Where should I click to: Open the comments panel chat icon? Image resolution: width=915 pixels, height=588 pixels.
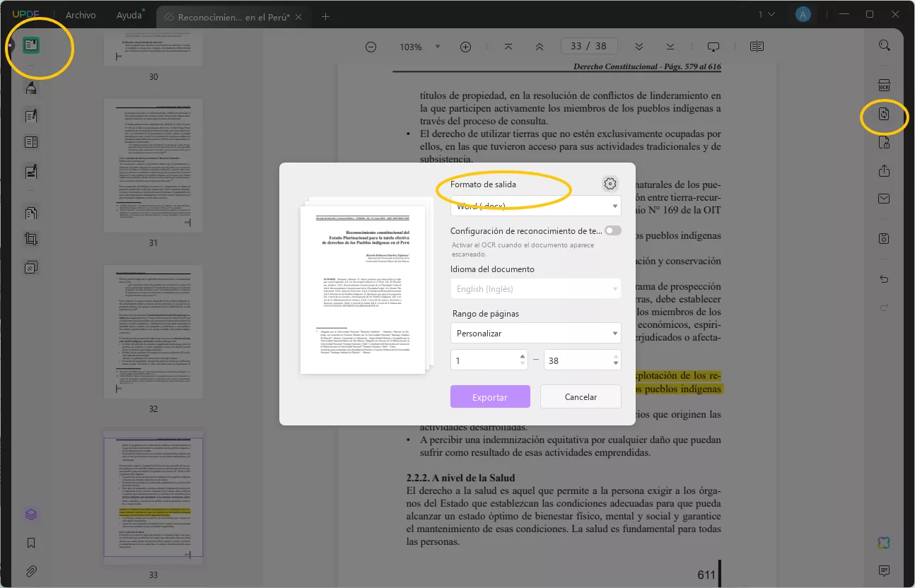884,570
